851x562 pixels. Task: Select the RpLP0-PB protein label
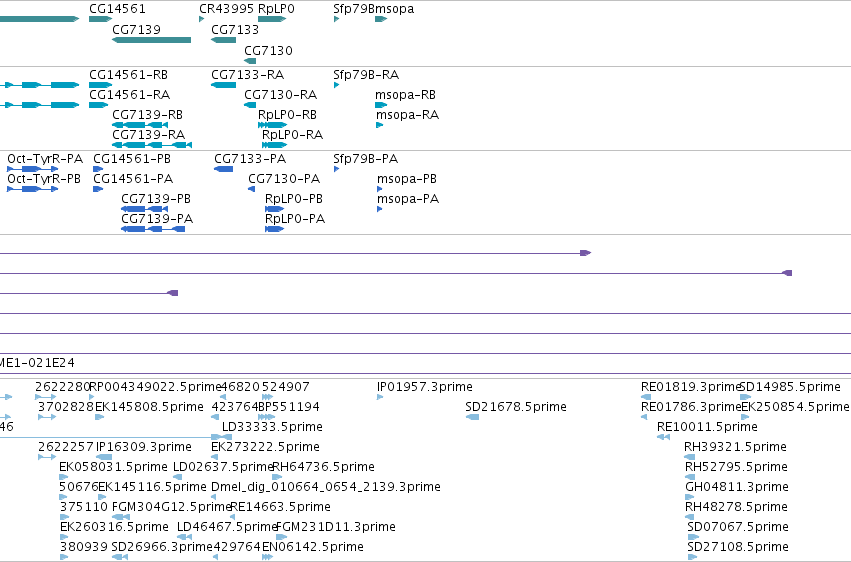[294, 199]
